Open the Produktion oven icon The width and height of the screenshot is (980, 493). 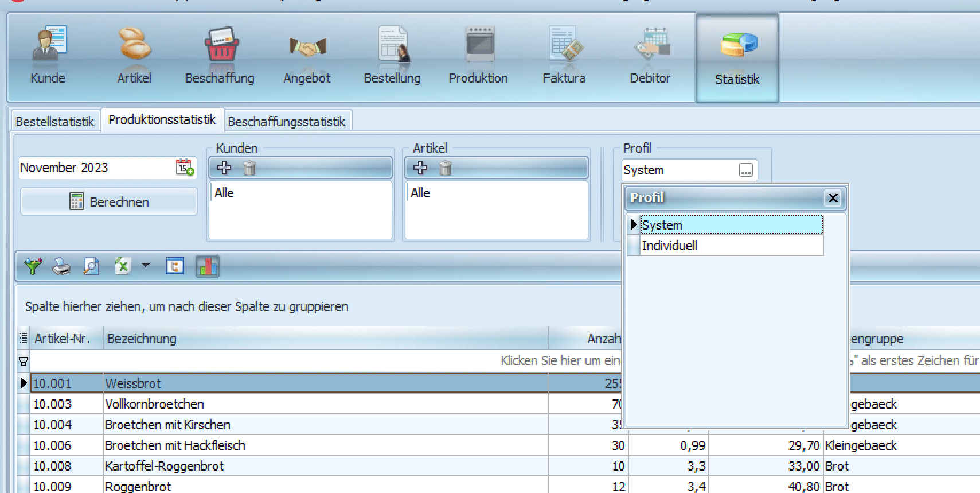479,44
